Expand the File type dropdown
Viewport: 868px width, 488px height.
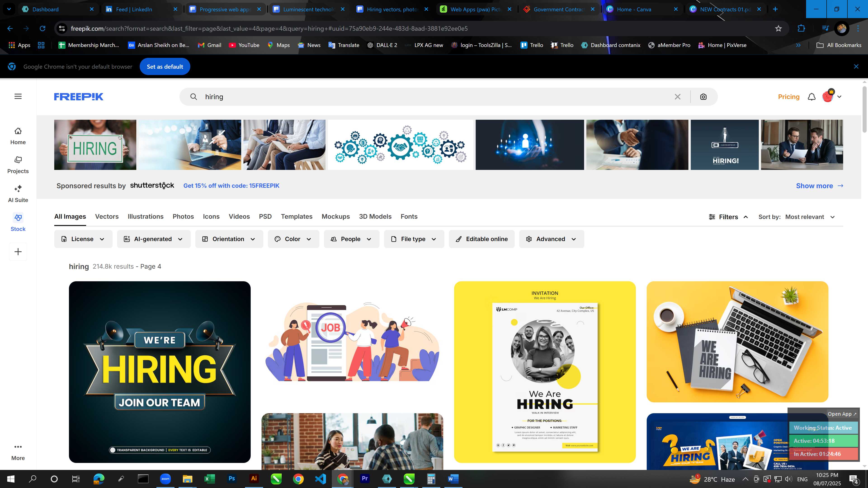(414, 239)
